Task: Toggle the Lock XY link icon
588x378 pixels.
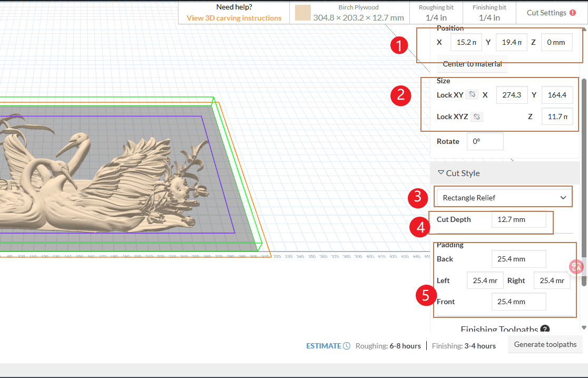Action: pos(473,95)
